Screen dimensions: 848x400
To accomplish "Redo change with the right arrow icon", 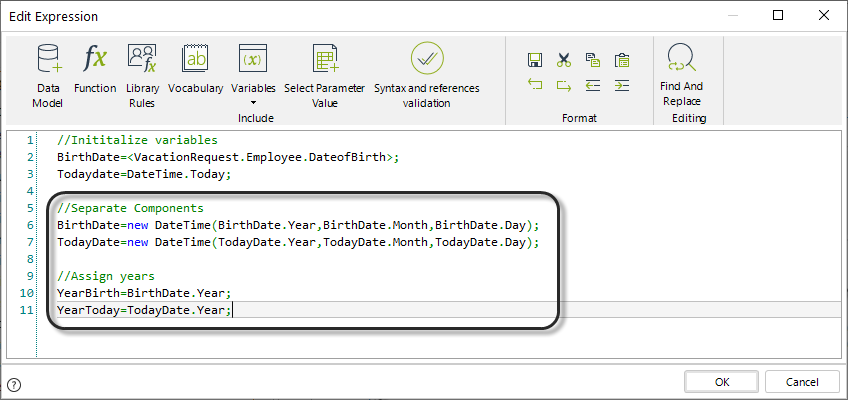I will (x=564, y=85).
